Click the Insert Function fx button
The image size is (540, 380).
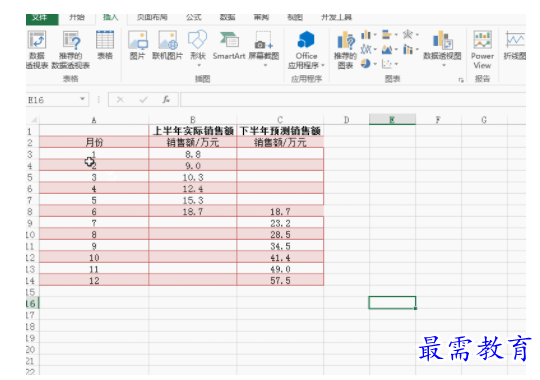point(166,100)
